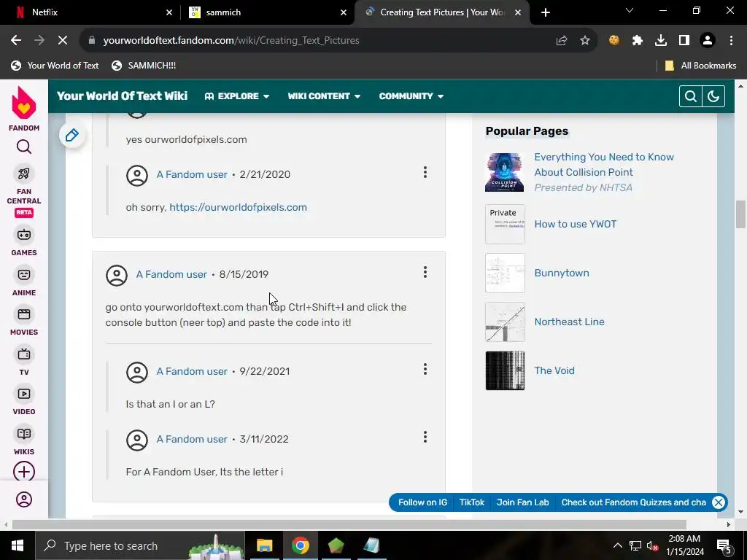Open the Movies sidebar icon
This screenshot has height=560, width=747.
[24, 314]
